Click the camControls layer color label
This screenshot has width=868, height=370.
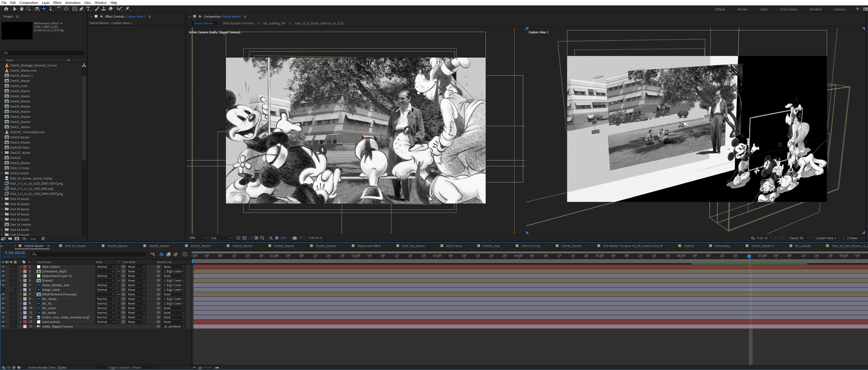pyautogui.click(x=25, y=322)
